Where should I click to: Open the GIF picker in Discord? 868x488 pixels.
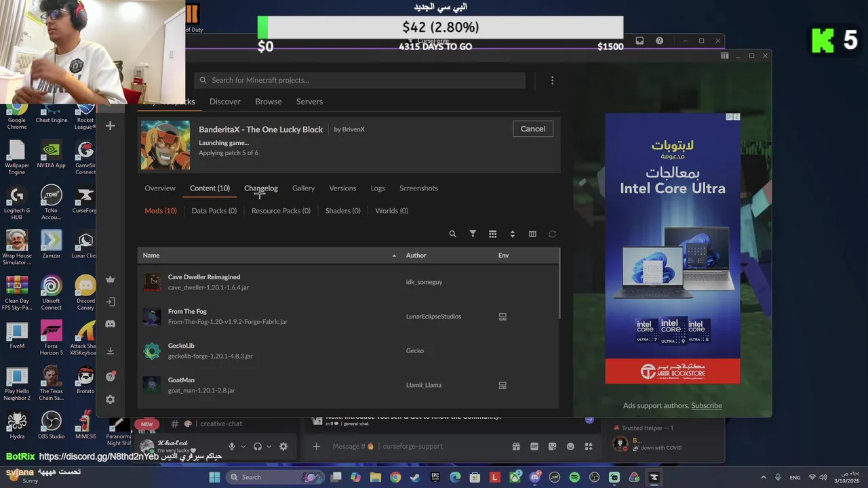[x=534, y=446]
